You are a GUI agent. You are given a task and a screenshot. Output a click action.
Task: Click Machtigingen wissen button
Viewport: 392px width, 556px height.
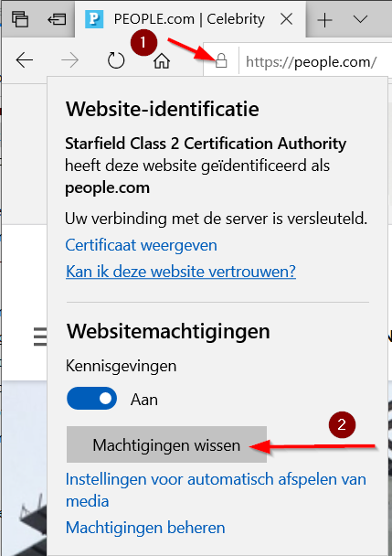pyautogui.click(x=166, y=444)
